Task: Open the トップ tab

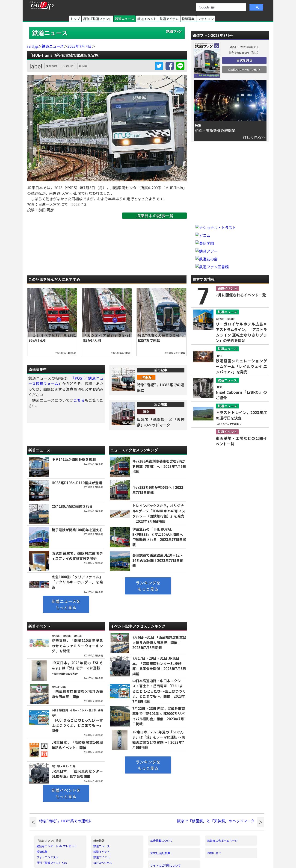Action: [x=75, y=19]
